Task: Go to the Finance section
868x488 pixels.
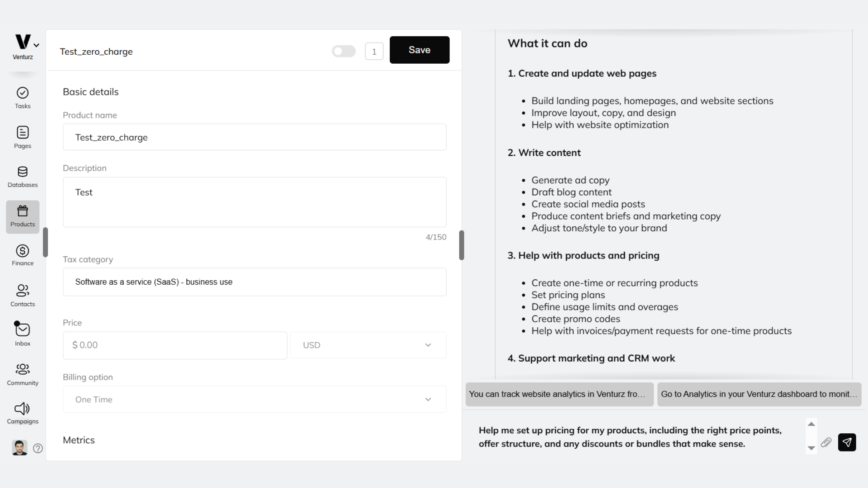Action: tap(22, 254)
